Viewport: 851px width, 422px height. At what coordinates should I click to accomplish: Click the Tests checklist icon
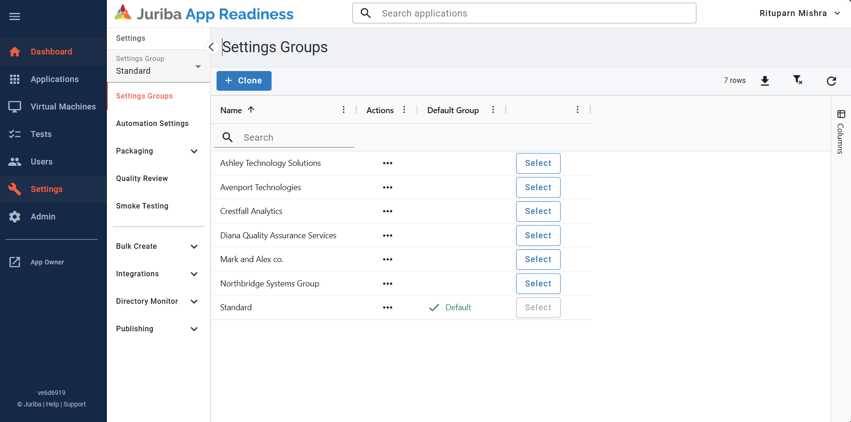click(15, 134)
